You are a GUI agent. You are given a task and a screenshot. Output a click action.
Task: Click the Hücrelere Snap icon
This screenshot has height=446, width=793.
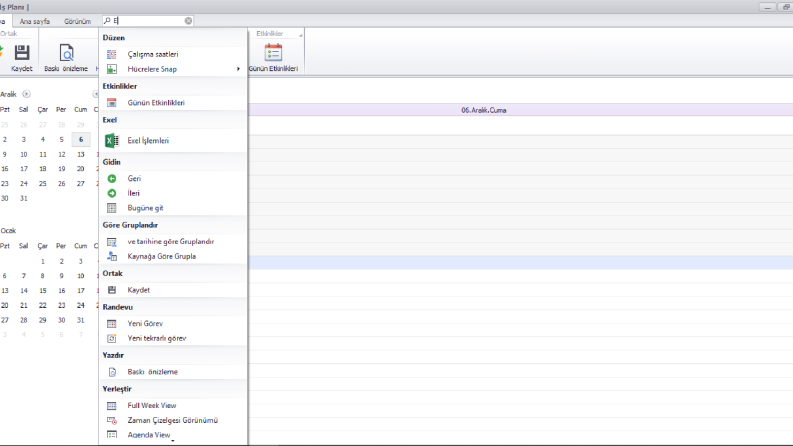click(x=112, y=69)
